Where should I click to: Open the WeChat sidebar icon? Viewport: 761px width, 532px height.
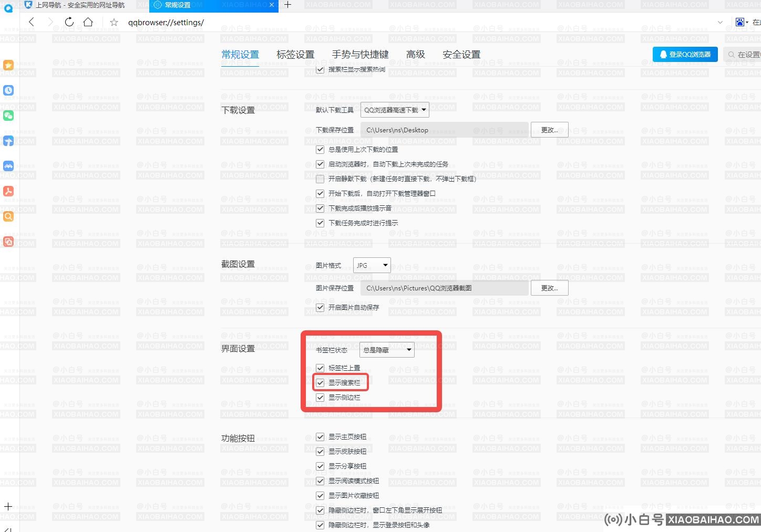click(x=8, y=116)
